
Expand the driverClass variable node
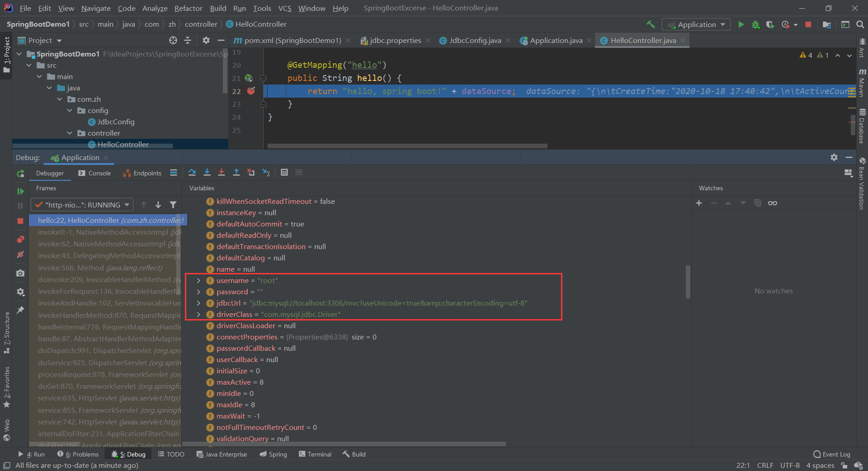point(198,314)
